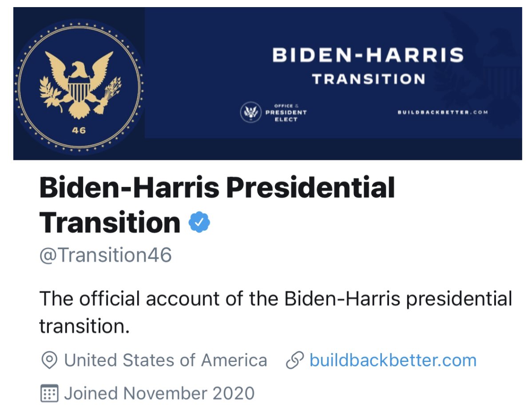Open the buildbackbetter.com website link
Viewport: 532px width, 417px height.
(393, 360)
